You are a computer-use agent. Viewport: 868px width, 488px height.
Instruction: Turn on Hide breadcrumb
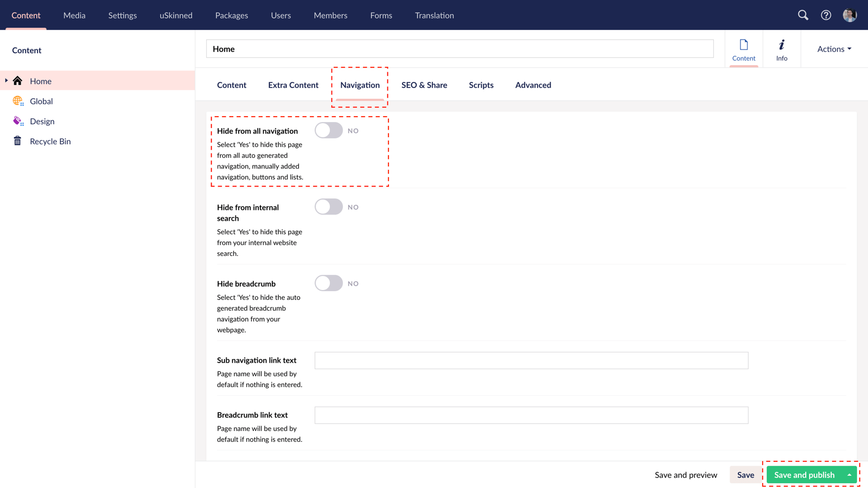coord(329,283)
